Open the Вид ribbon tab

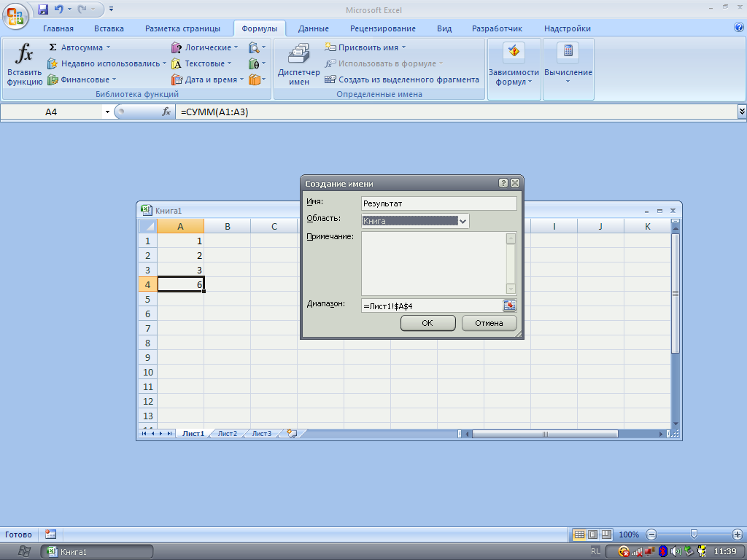444,28
